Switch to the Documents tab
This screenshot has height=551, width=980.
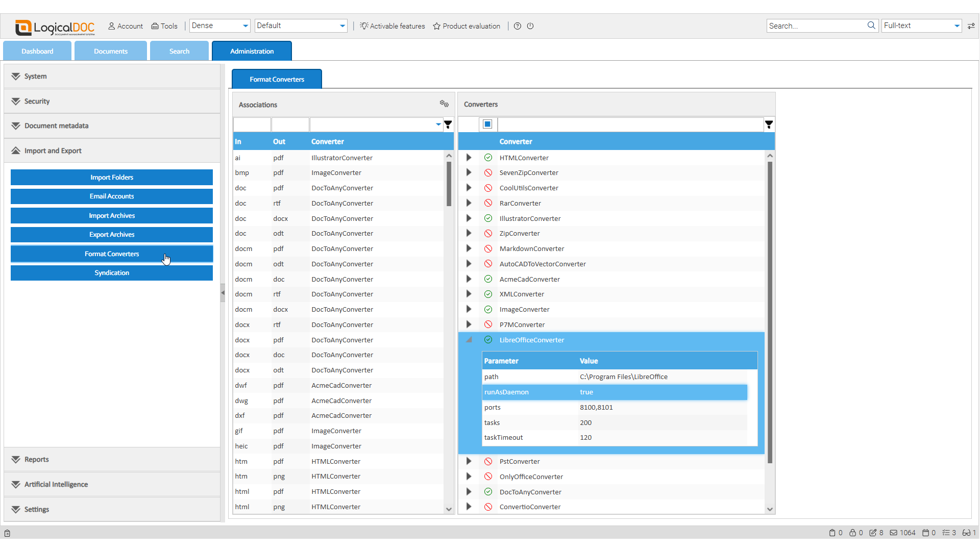[x=111, y=51]
